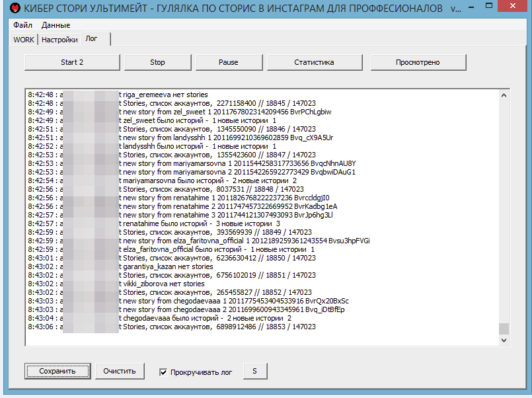Screen dimensions: 532x398
Task: Click the mariyamarsovna line with BvqcNhnAU8Y
Action: 192,163
